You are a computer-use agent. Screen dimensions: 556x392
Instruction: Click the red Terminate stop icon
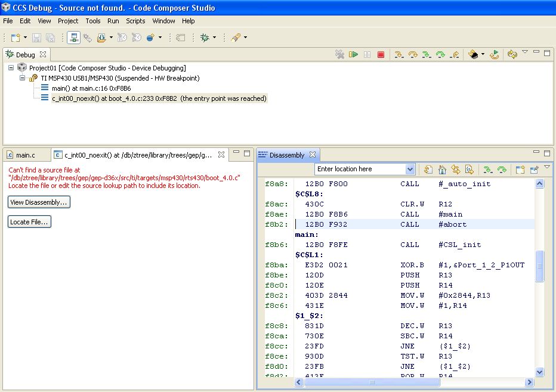[x=381, y=55]
